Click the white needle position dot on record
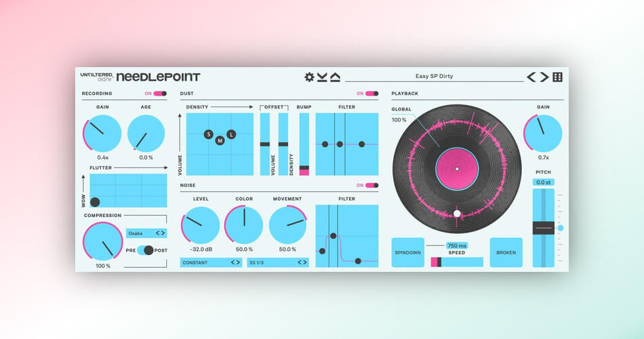This screenshot has height=339, width=644. [457, 214]
